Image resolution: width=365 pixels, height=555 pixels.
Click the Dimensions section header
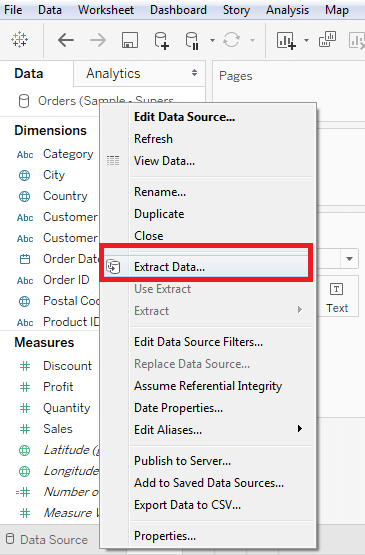(50, 130)
